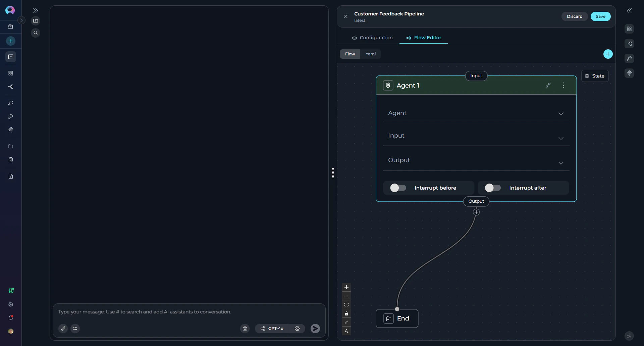Open the chat assistant icon in left sidebar
Screen dimensions: 644x346
[10, 57]
